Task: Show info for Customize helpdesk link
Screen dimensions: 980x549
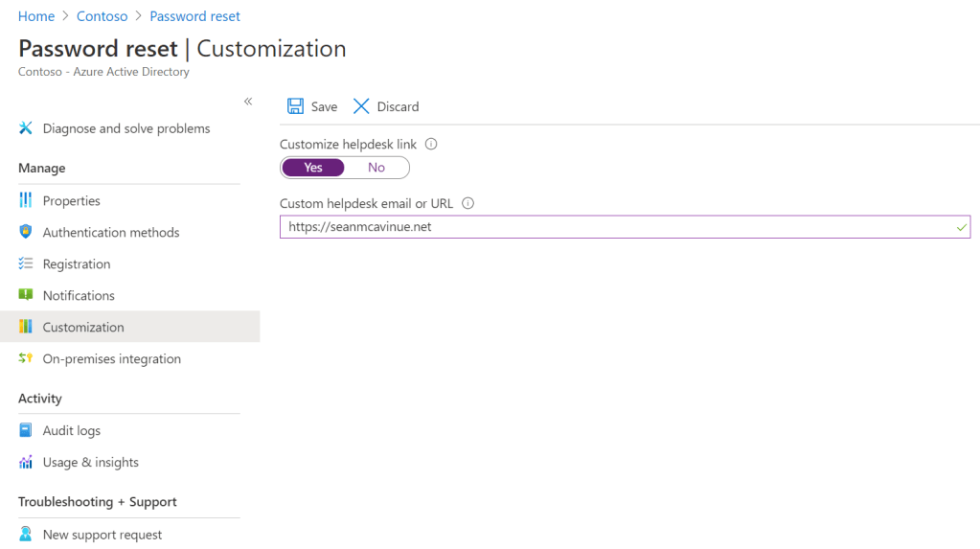Action: pyautogui.click(x=431, y=144)
